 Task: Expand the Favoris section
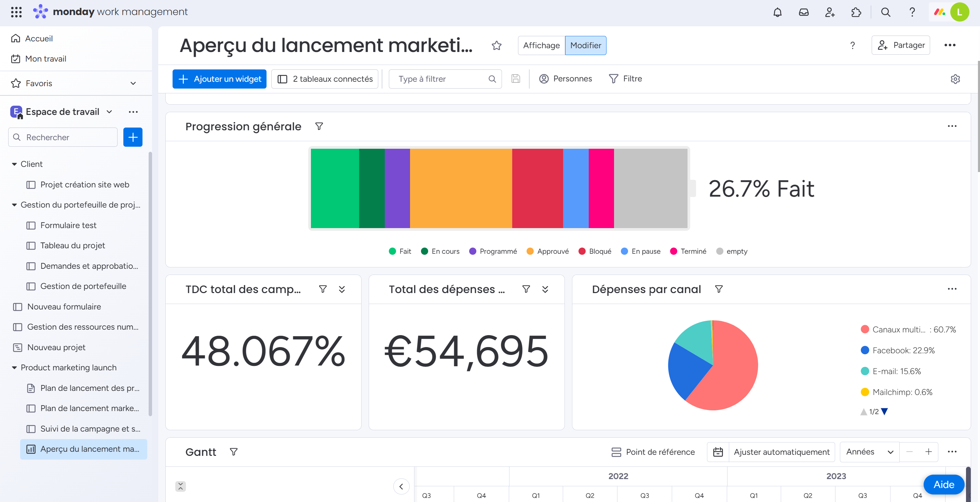coord(133,83)
